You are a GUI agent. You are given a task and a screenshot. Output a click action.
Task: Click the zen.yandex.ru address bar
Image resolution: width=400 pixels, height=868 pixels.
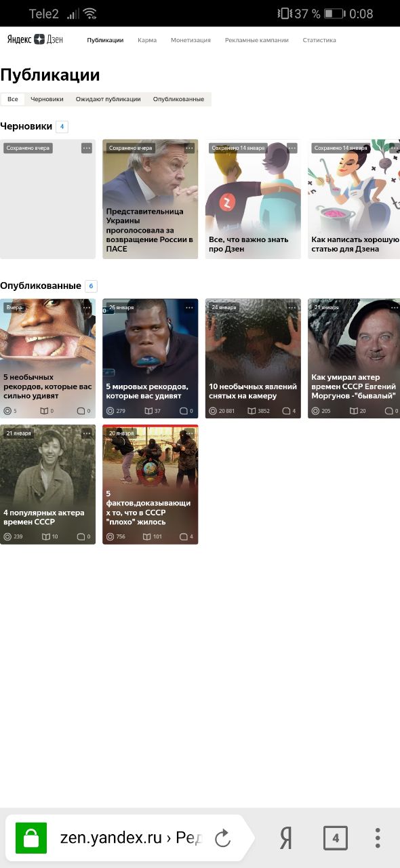(x=129, y=838)
